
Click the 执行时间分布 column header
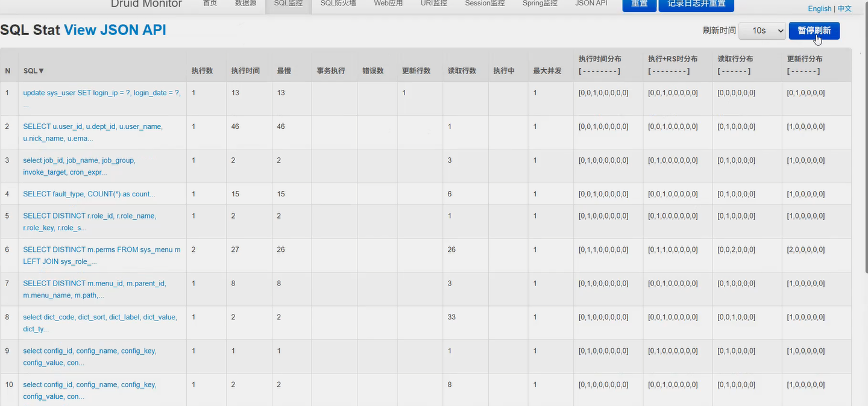[600, 59]
